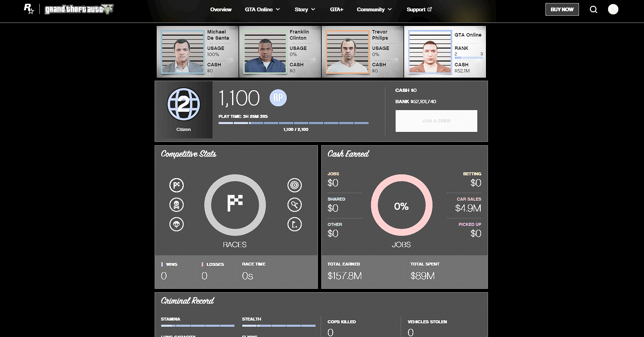The height and width of the screenshot is (337, 644).
Task: Click the "Citizen" rank title
Action: 183,130
